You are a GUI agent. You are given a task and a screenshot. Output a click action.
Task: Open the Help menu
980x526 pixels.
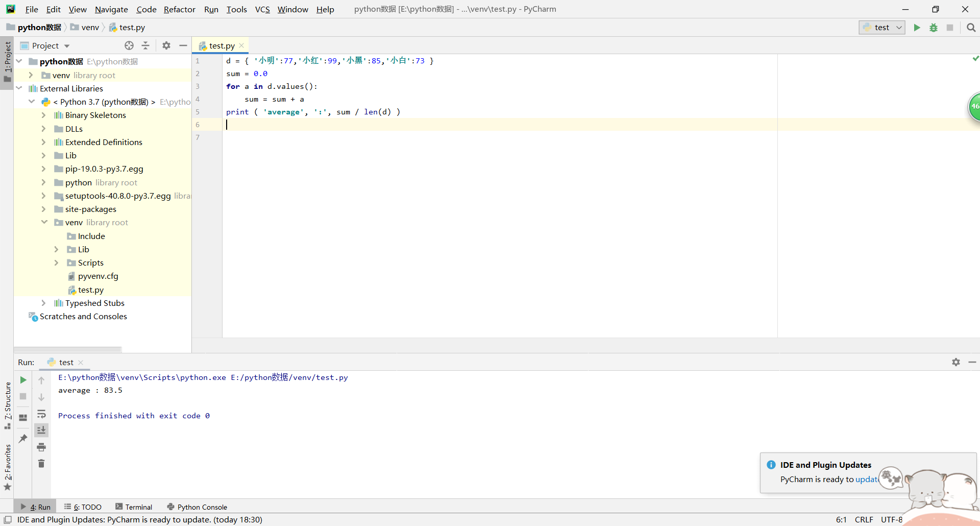point(325,9)
